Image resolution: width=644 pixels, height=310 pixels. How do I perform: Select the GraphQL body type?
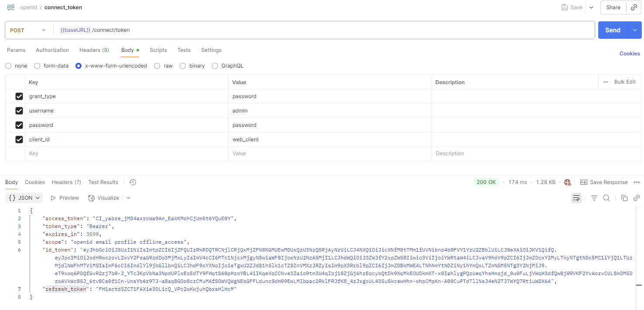pyautogui.click(x=215, y=66)
